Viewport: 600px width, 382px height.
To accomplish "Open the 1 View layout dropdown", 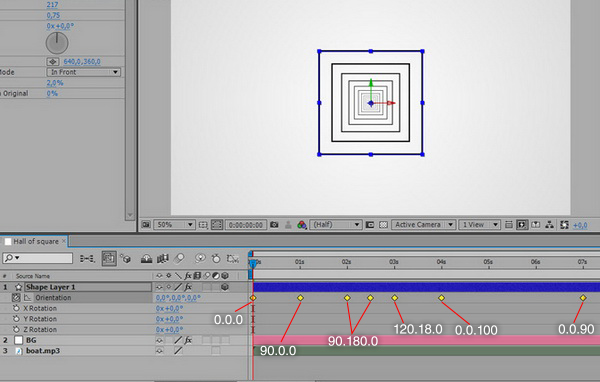I will pos(479,225).
